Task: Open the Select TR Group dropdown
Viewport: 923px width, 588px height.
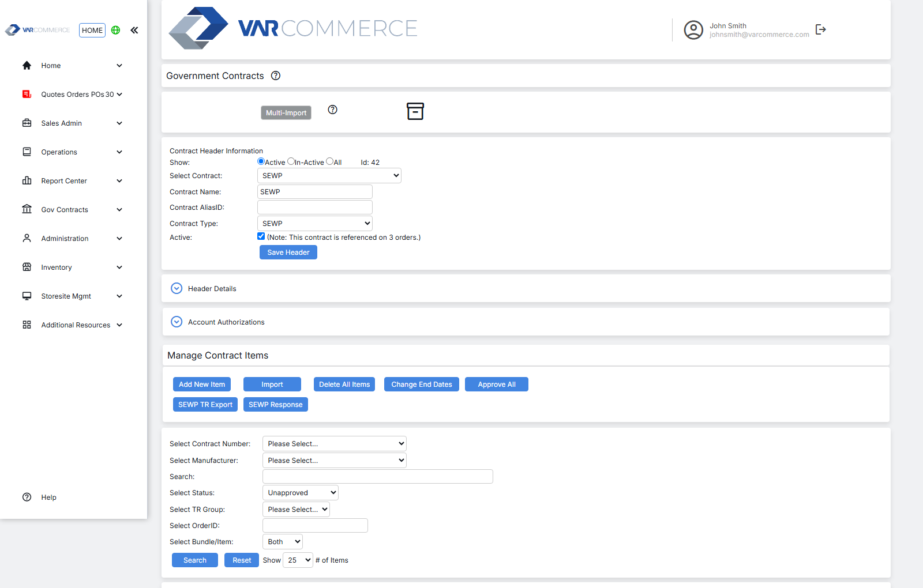Action: (296, 510)
